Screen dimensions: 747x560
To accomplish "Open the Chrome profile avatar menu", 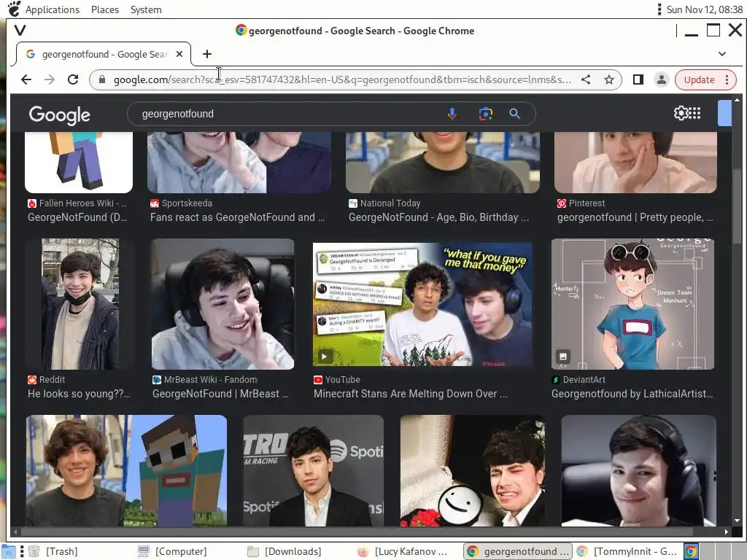I will (x=661, y=79).
